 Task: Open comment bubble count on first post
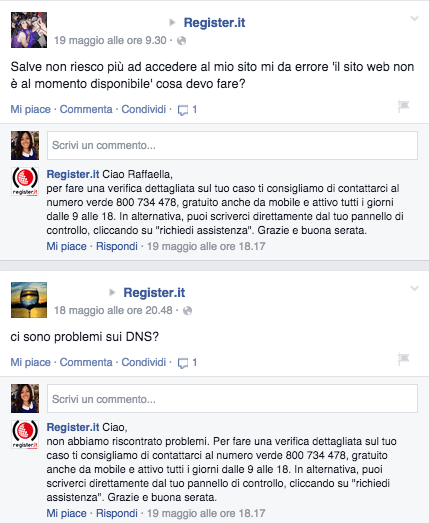[187, 110]
